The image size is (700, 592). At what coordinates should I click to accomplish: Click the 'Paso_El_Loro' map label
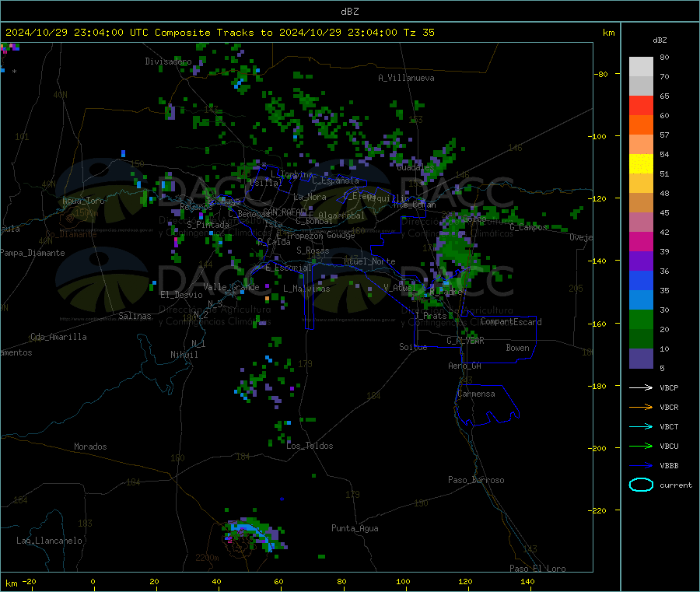click(537, 569)
